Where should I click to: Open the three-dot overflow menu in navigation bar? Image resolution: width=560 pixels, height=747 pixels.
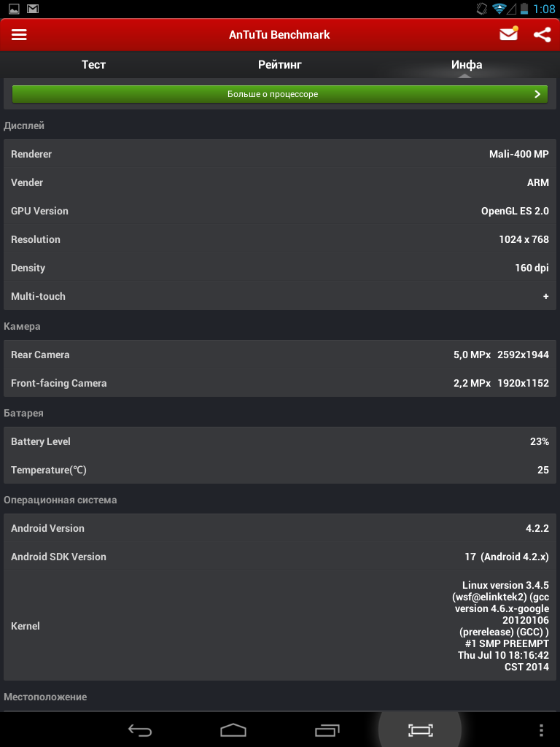coord(542,729)
